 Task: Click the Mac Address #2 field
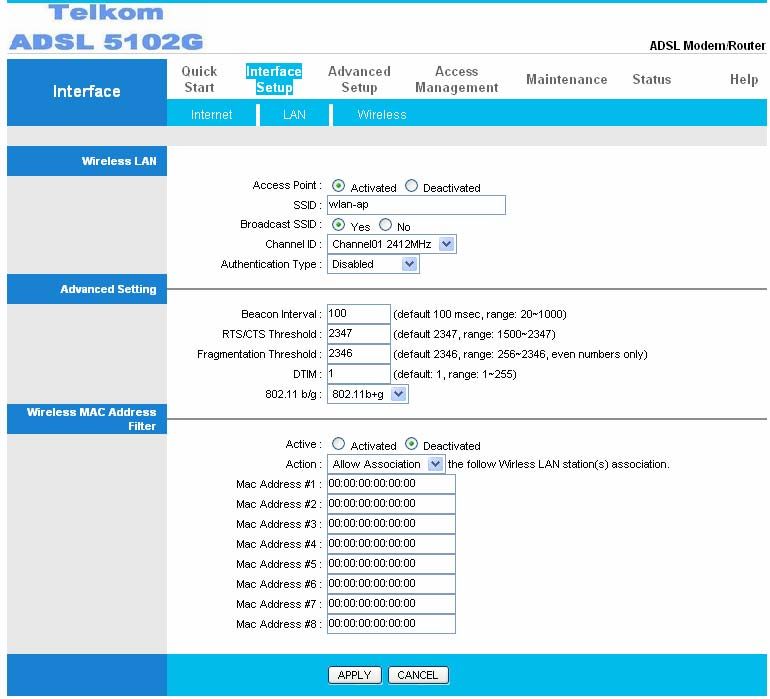tap(391, 504)
